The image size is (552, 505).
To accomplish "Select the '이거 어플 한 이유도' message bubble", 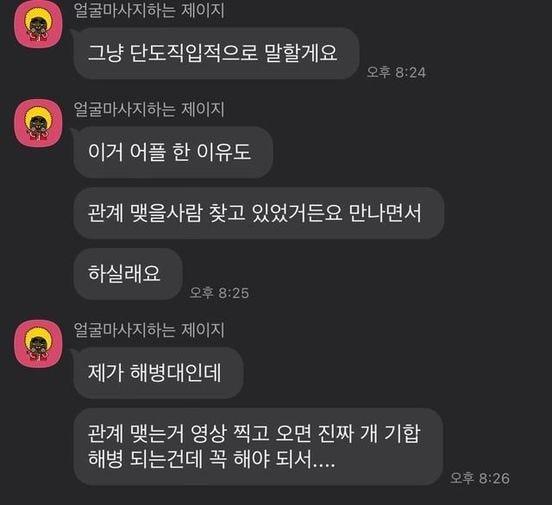I will [173, 152].
